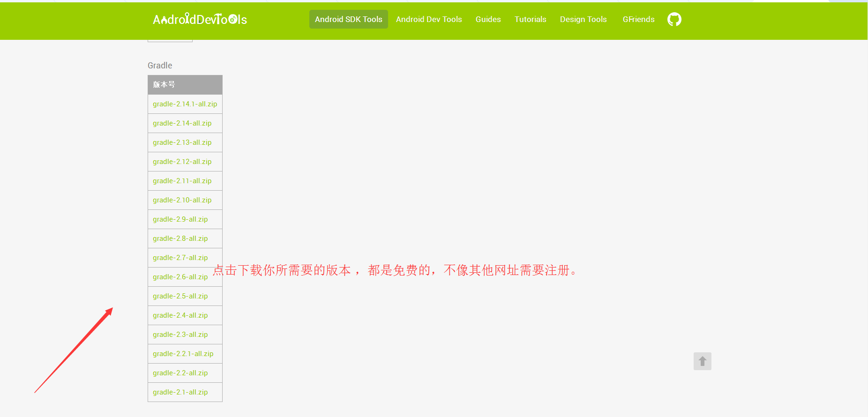Download gradle-2.3-all.zip

(x=180, y=335)
